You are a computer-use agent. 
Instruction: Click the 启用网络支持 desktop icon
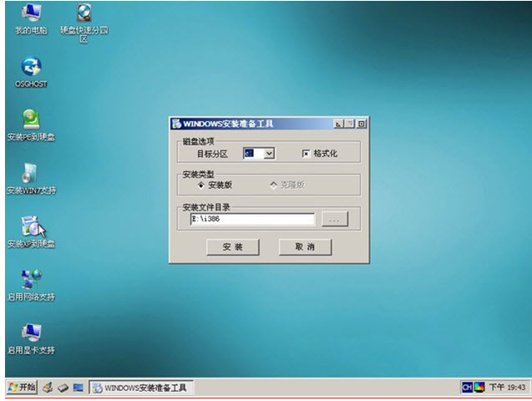31,282
